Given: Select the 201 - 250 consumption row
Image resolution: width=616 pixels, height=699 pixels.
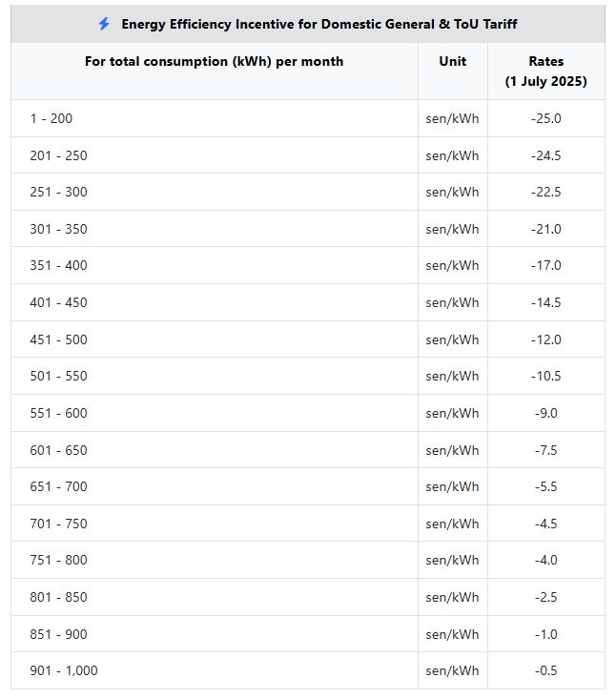Looking at the screenshot, I should [58, 155].
